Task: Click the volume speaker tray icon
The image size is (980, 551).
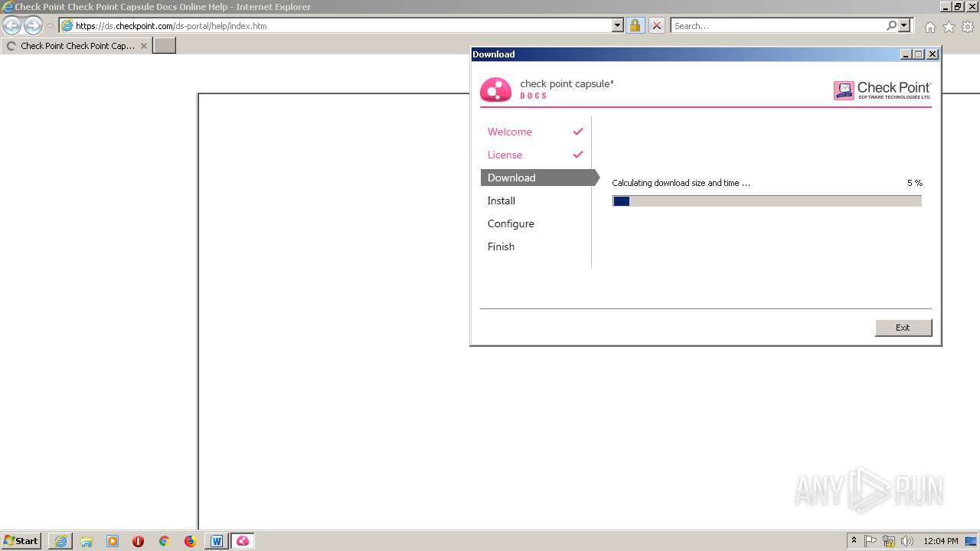Action: (x=907, y=541)
